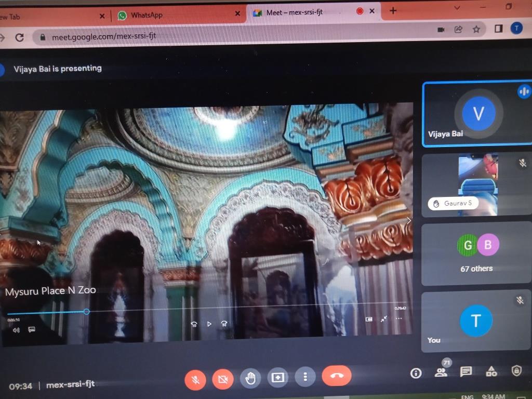Viewport: 532px width, 399px height.
Task: Click the video player volume icon
Action: tap(16, 330)
